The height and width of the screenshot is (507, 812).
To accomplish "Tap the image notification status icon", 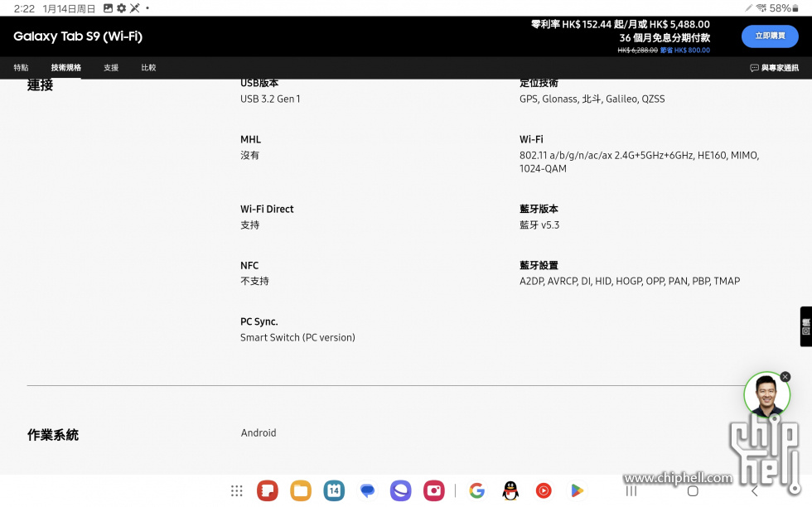I will pos(108,8).
